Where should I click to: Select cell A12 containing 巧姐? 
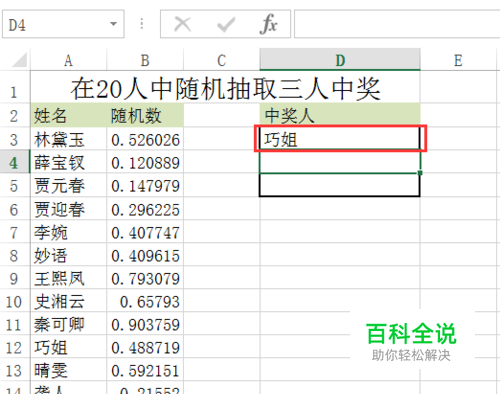pyautogui.click(x=68, y=347)
